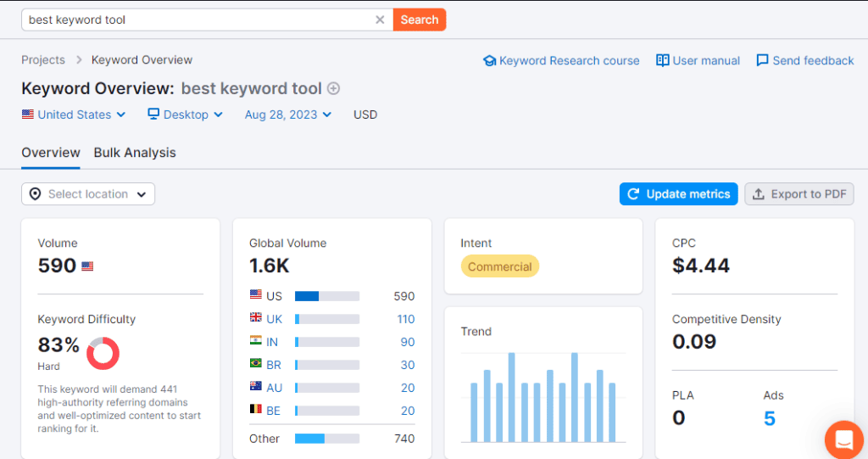Click the Competitive Density value 0.09
Screen dimensions: 868x459
694,341
